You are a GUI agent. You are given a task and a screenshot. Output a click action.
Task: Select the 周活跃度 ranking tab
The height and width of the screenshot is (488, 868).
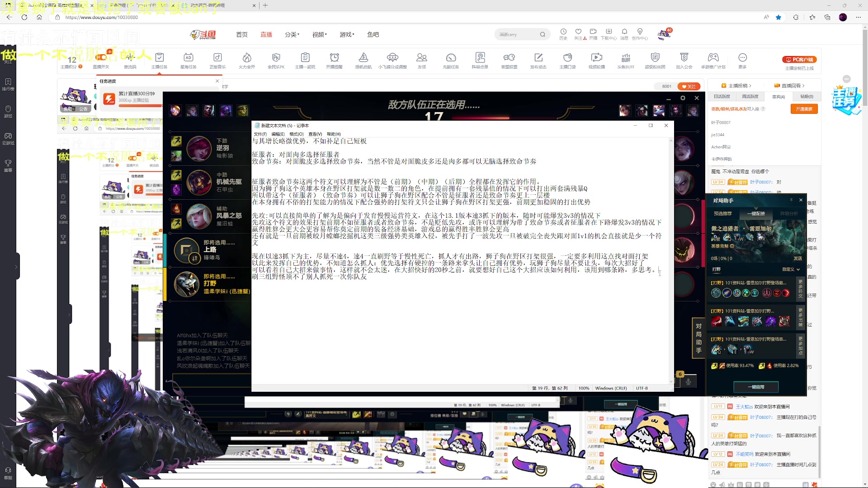tap(750, 96)
